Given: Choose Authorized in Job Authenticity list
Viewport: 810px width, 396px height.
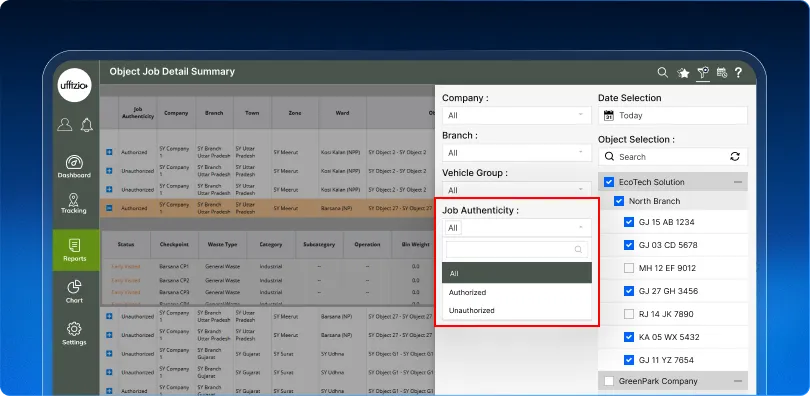Looking at the screenshot, I should (x=517, y=292).
